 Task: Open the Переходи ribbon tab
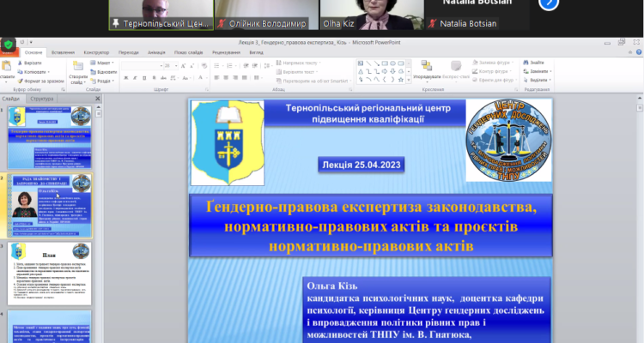coord(129,52)
